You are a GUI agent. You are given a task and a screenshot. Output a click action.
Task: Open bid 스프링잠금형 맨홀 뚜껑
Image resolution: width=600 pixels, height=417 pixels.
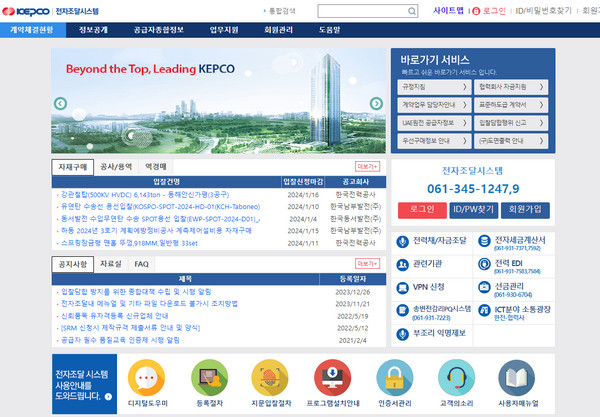tap(129, 243)
